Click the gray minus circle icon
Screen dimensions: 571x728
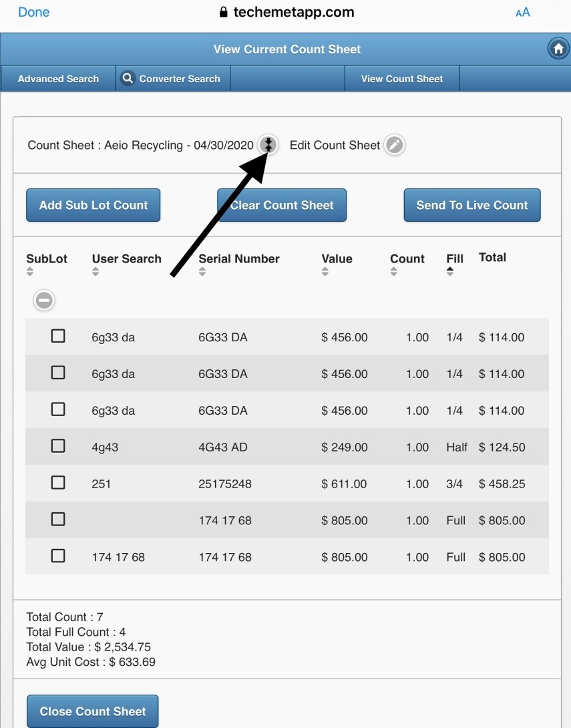tap(44, 301)
